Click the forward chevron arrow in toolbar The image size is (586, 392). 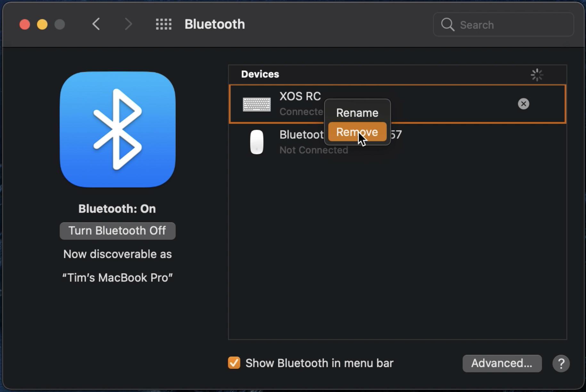(128, 24)
